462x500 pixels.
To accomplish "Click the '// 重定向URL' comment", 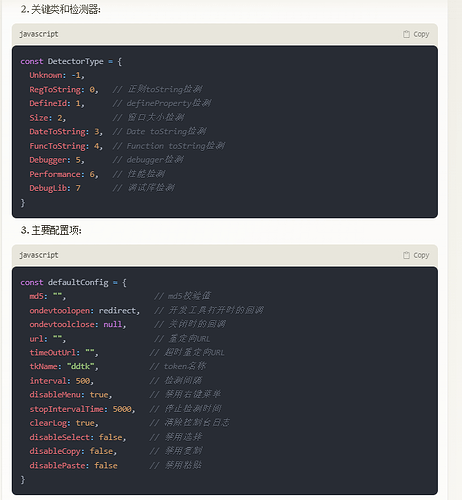I will (x=182, y=339).
